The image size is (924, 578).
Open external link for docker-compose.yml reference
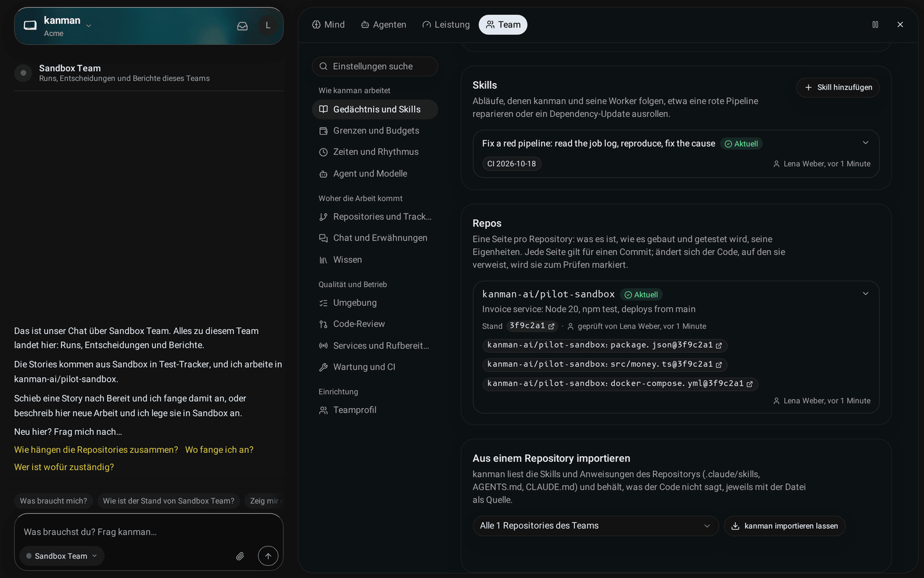[x=749, y=384]
